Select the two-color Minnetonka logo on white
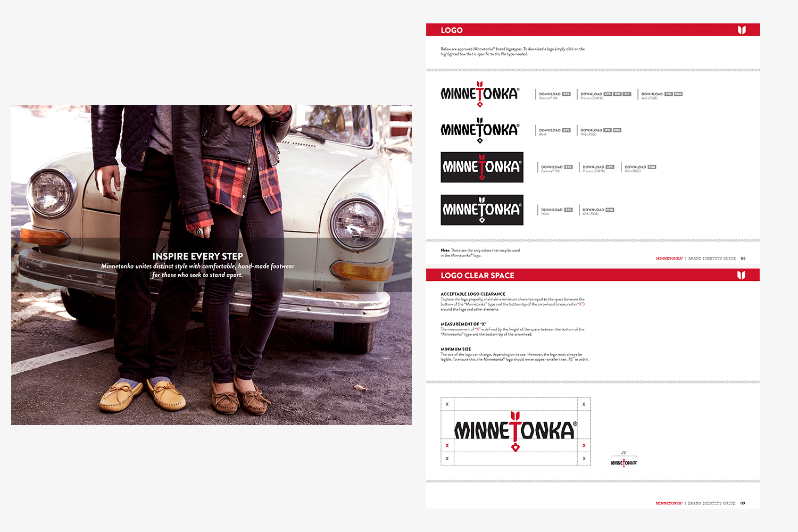 [x=480, y=94]
